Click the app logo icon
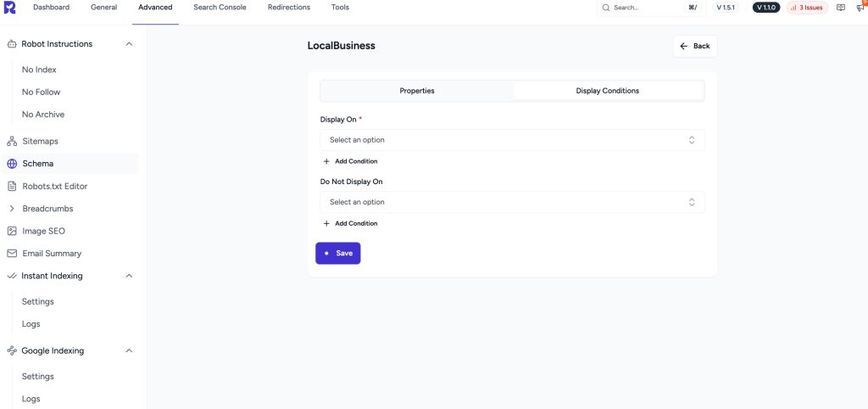Screen dimensions: 868x409 click(9, 7)
